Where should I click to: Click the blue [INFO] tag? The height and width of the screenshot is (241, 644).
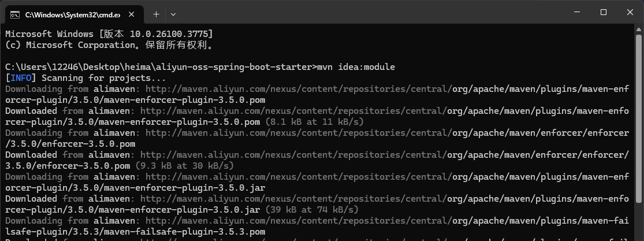(x=21, y=77)
